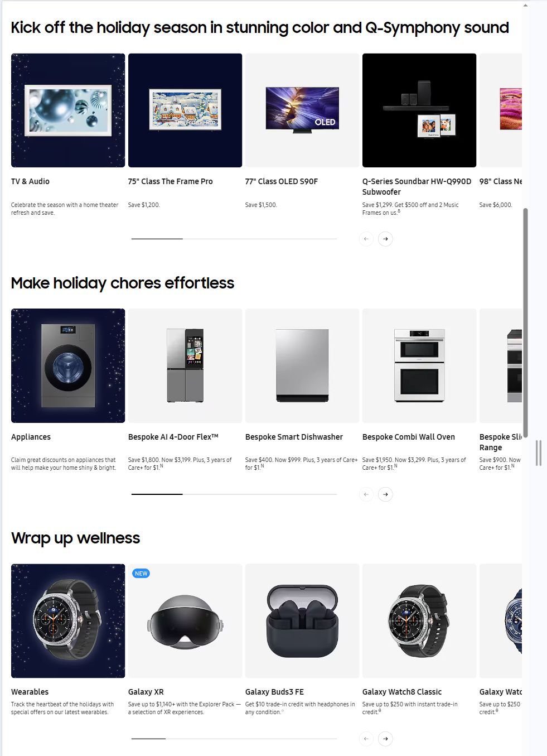Click previous arrow in TV & Audio carousel
The width and height of the screenshot is (547, 756).
pos(366,239)
